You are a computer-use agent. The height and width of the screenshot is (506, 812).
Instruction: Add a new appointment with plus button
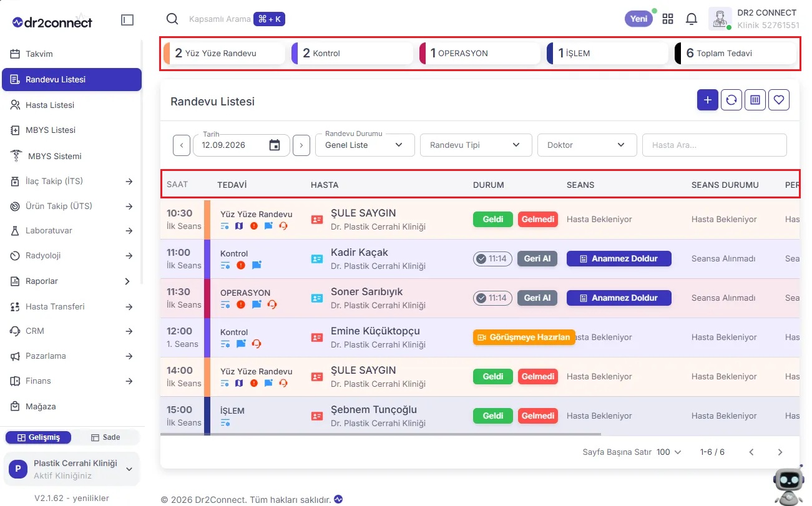pos(707,100)
